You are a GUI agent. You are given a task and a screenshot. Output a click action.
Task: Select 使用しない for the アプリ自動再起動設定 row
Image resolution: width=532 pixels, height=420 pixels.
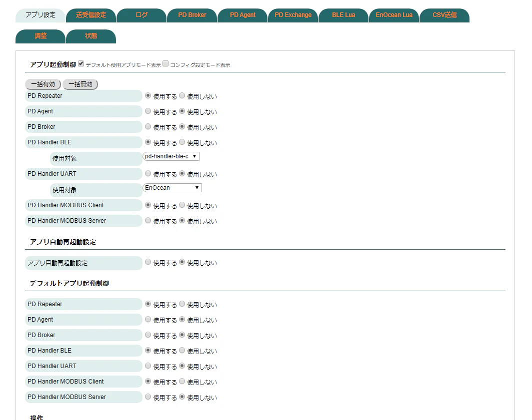[x=182, y=262]
